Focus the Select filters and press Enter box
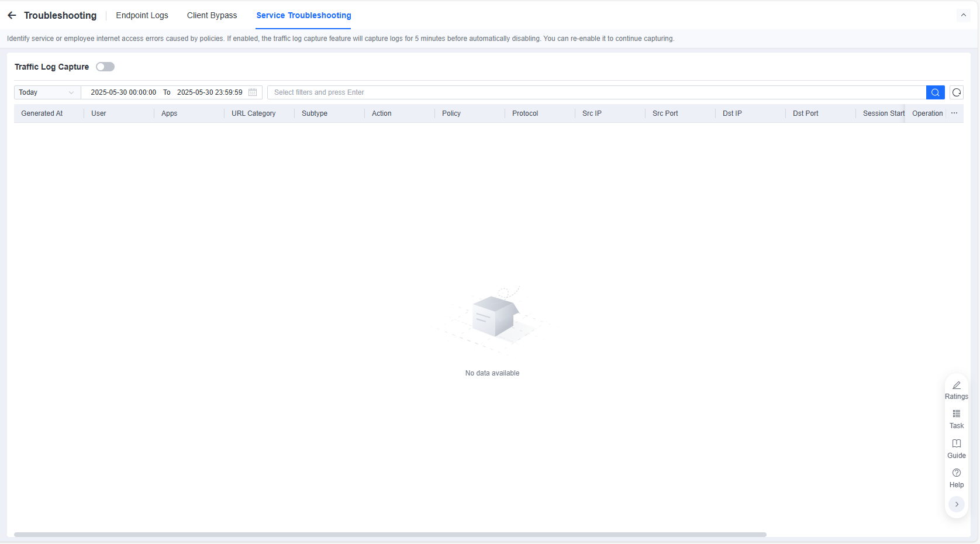The width and height of the screenshot is (980, 544). coord(596,92)
